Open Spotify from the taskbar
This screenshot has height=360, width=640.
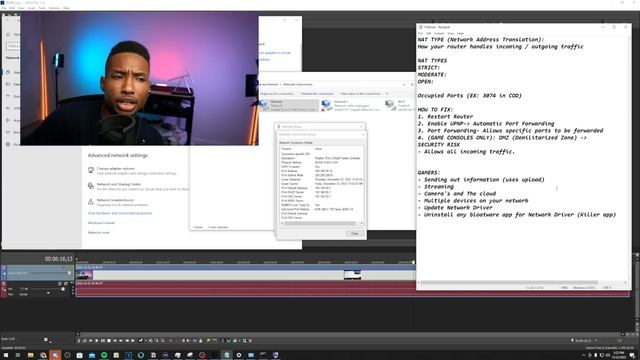coord(104,355)
